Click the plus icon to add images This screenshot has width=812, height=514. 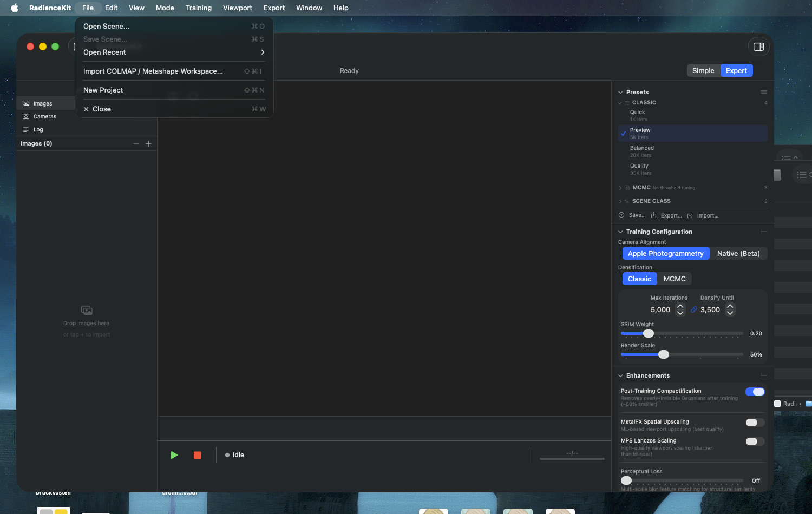point(148,143)
